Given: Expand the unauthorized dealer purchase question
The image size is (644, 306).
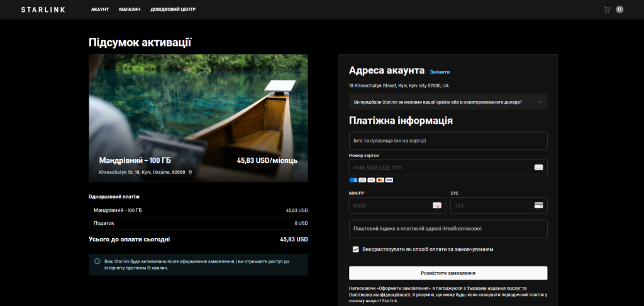Looking at the screenshot, I should click(448, 102).
